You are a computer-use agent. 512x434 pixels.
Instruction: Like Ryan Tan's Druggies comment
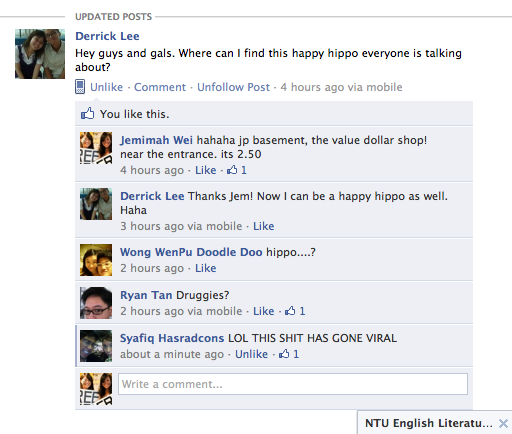(264, 311)
